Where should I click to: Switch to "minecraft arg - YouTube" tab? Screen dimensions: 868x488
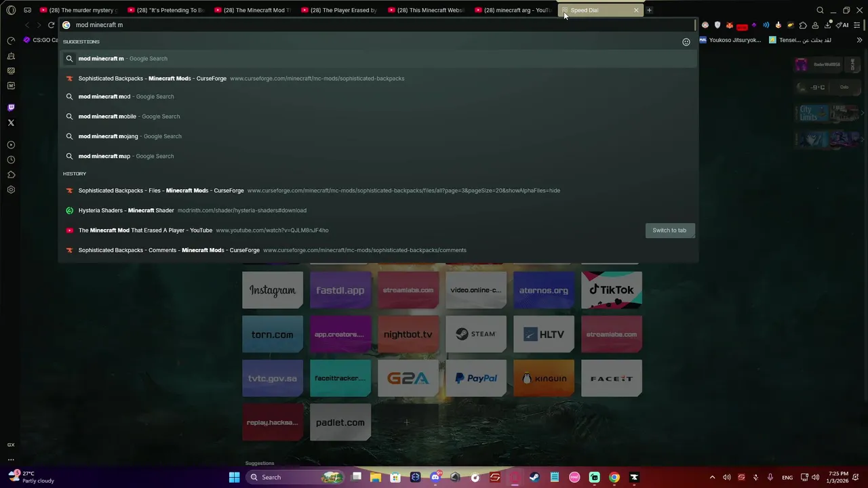tap(513, 10)
